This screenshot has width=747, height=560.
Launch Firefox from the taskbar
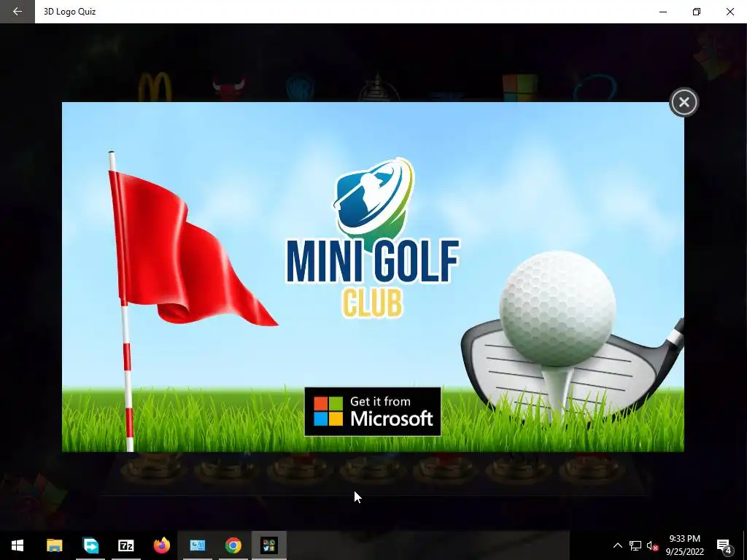pos(161,545)
